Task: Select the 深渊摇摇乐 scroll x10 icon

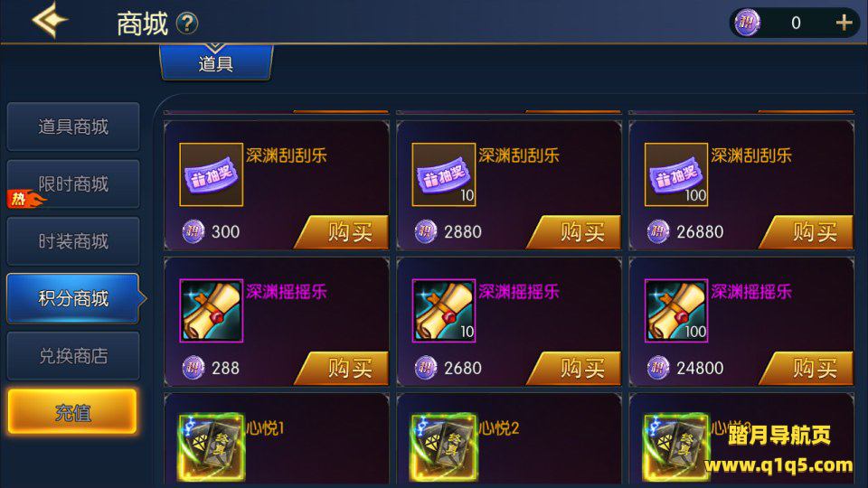Action: point(443,310)
